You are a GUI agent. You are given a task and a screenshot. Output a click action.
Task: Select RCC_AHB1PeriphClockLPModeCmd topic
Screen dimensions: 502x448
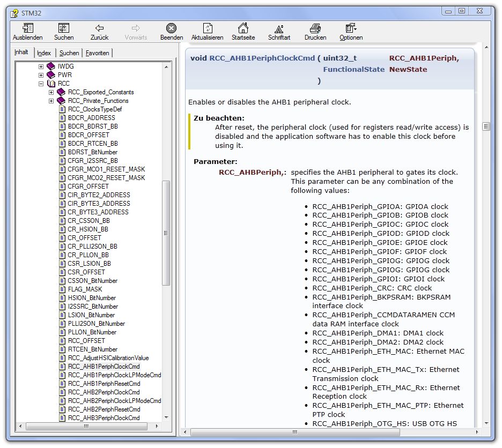(114, 375)
